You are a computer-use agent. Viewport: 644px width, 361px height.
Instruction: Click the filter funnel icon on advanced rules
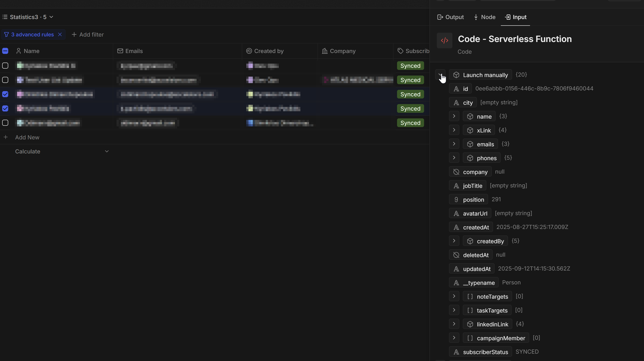[6, 35]
